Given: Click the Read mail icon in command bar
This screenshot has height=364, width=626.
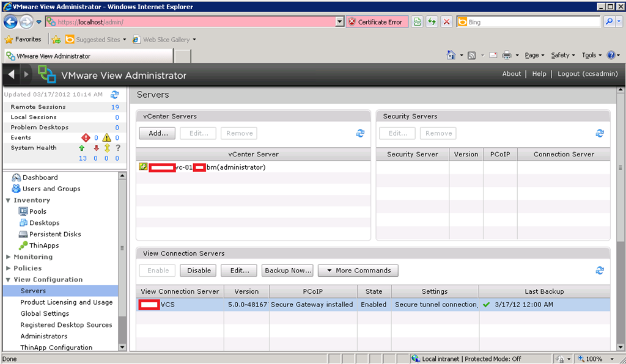Looking at the screenshot, I should click(493, 55).
